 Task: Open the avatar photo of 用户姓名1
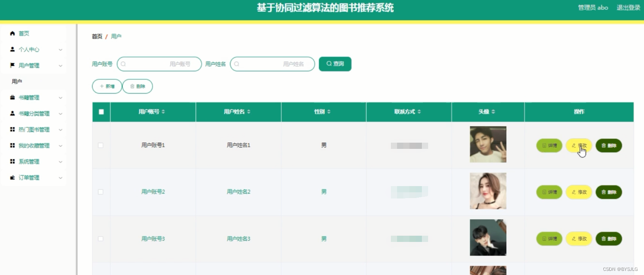(x=488, y=144)
